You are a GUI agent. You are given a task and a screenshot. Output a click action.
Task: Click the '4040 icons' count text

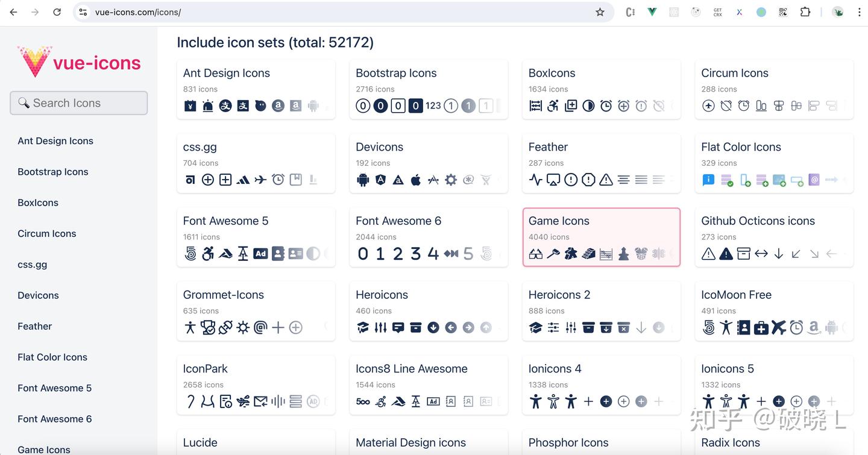549,237
